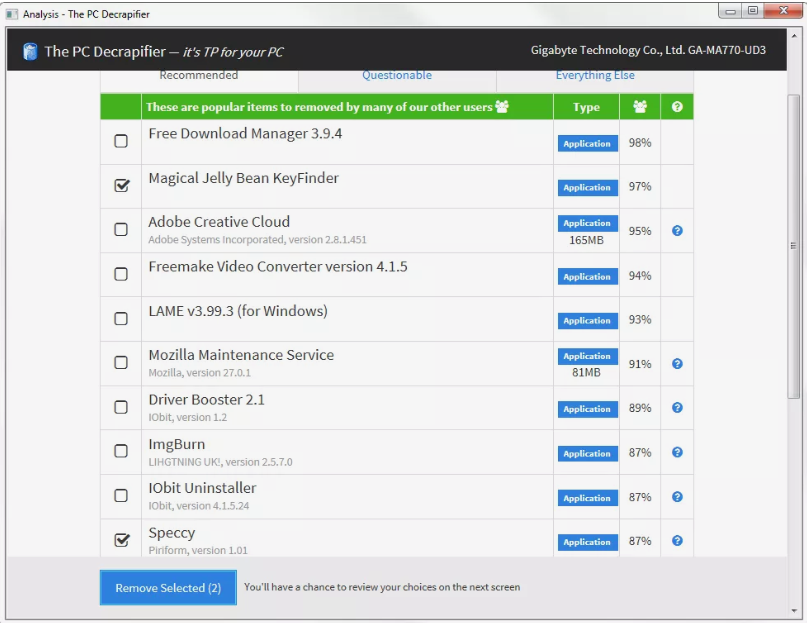807x623 pixels.
Task: Click Application badge for IObit Uninstaller
Action: (587, 498)
